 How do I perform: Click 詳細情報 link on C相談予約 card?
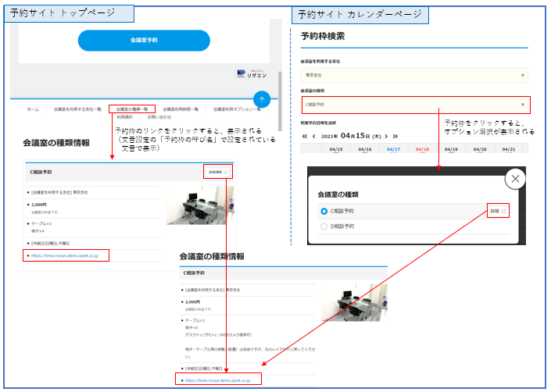pos(218,173)
